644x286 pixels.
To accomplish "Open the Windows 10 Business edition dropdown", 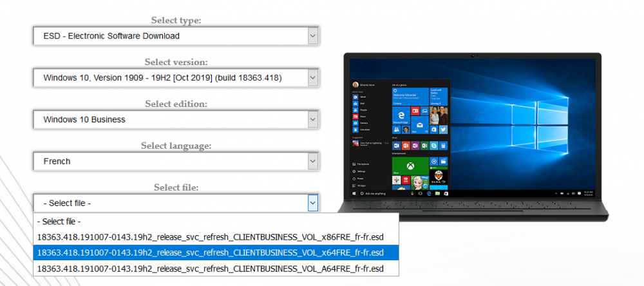I will click(x=176, y=120).
